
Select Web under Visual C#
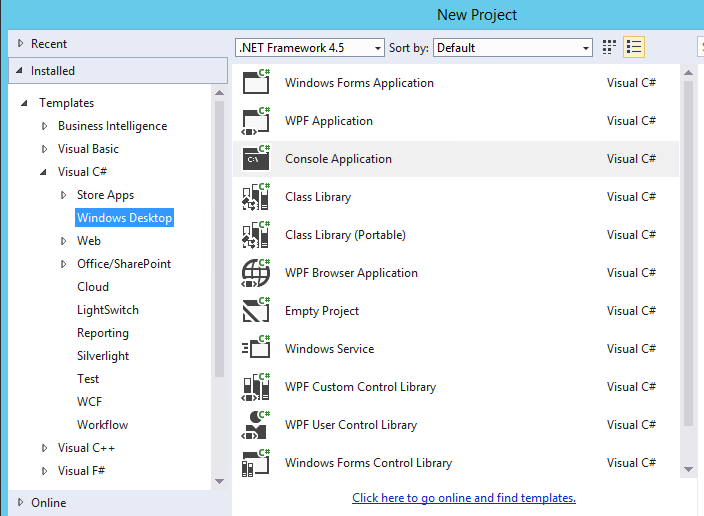(x=89, y=241)
